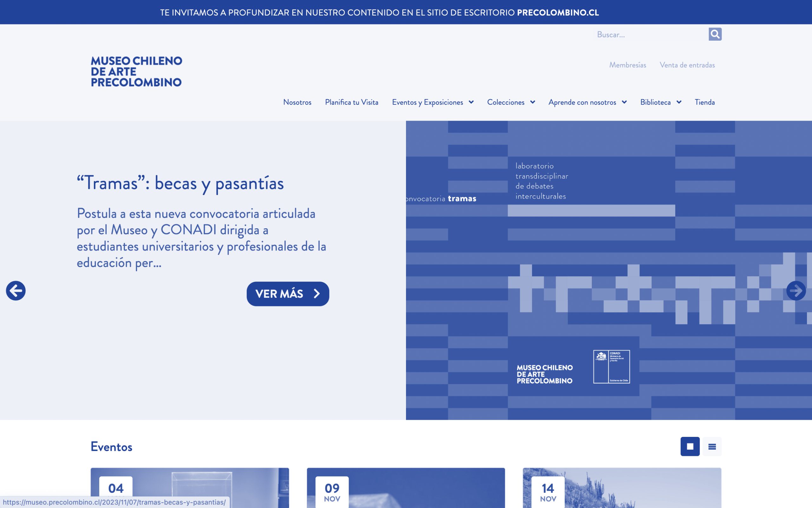Viewport: 812px width, 508px height.
Task: Open the Tramas convocatoria banner image
Action: [609, 270]
